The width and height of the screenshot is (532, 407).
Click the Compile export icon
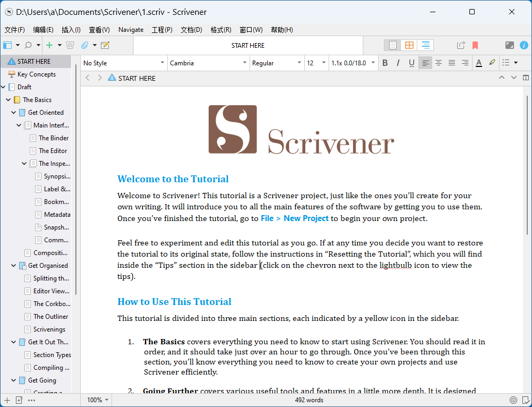pos(461,45)
